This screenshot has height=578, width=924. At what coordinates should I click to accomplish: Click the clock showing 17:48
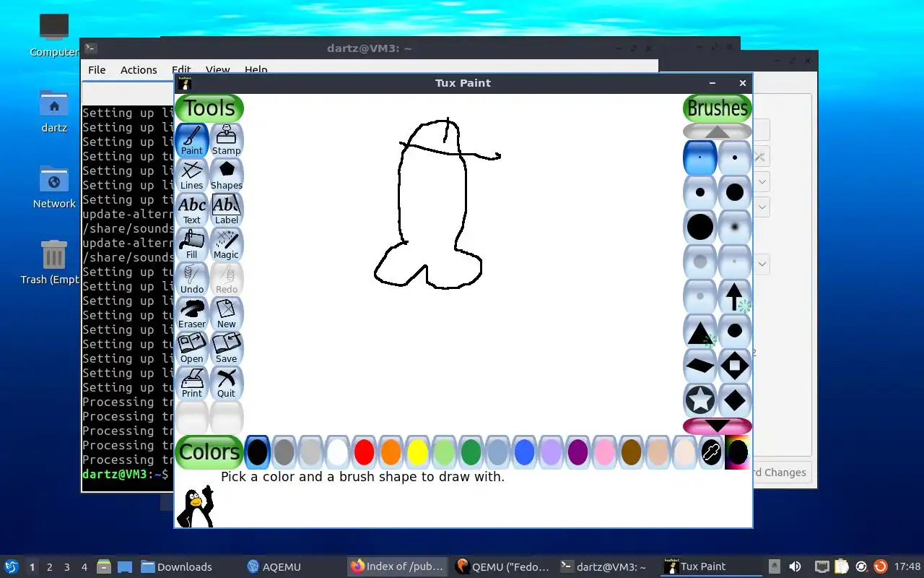(907, 566)
